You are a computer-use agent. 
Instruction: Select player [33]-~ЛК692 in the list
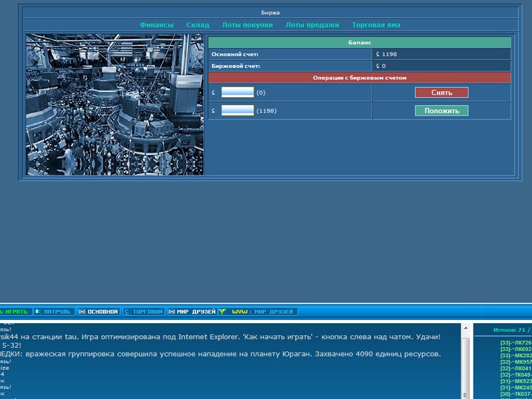(516, 349)
